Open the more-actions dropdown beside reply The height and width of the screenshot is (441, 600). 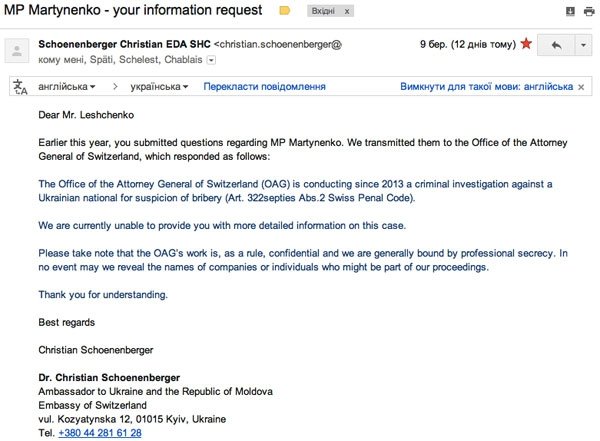tap(584, 45)
